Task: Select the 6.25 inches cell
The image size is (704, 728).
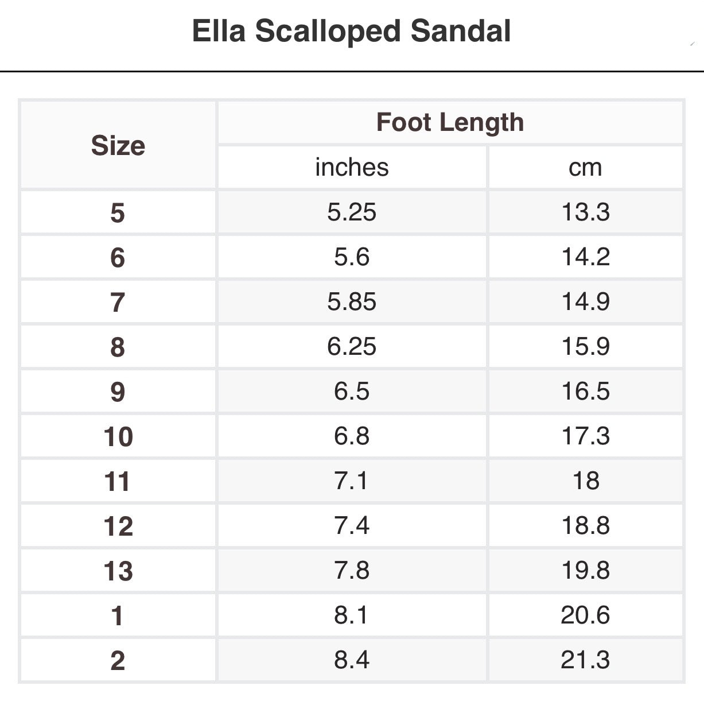Action: [352, 346]
